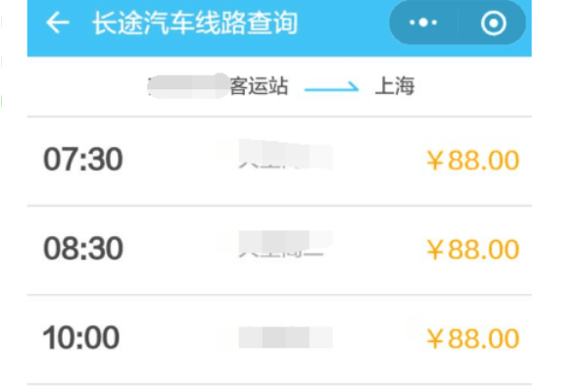This screenshot has width=588, height=392.
Task: Click the circular mini-program close icon
Action: [x=494, y=24]
